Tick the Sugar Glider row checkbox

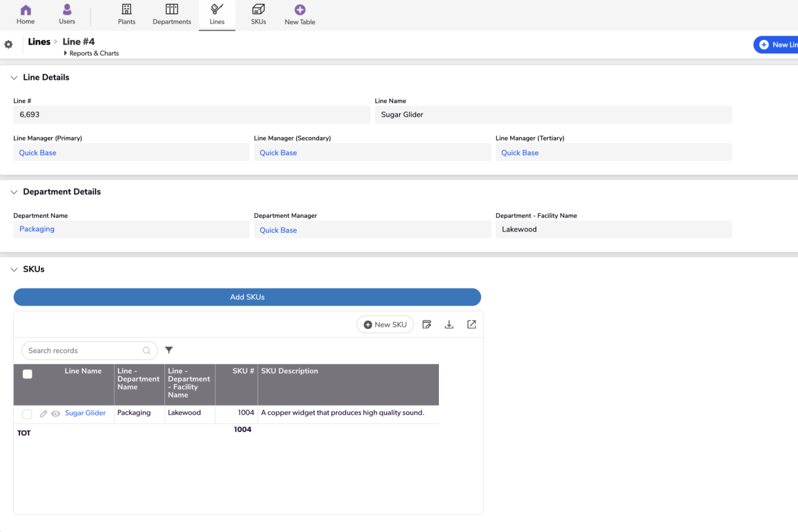click(x=27, y=414)
